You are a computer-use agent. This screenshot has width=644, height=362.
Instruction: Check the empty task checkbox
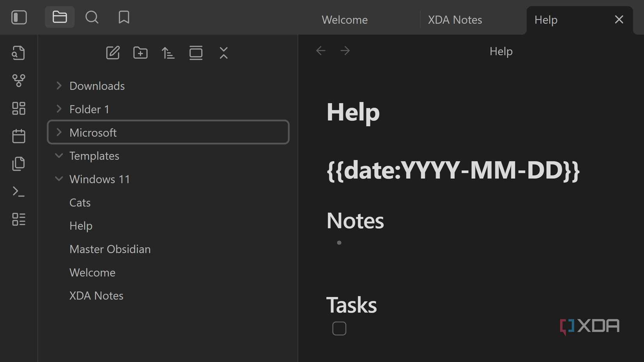(339, 328)
